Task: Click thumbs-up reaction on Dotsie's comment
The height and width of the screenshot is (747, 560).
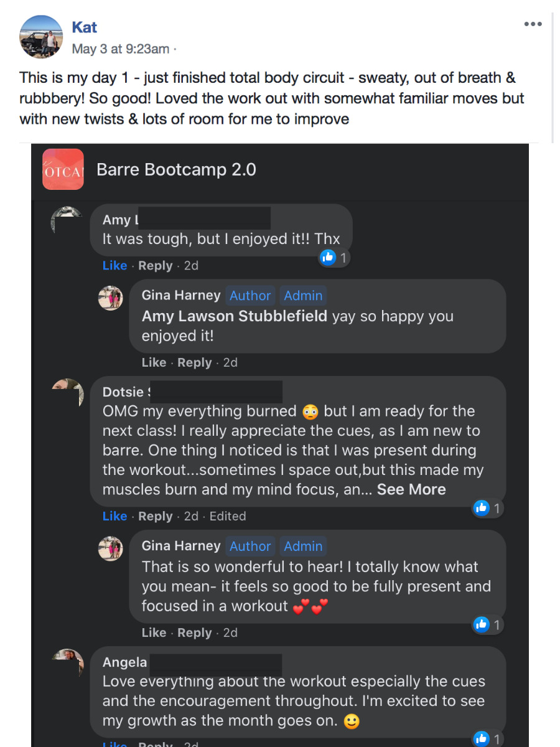Action: coord(487,508)
